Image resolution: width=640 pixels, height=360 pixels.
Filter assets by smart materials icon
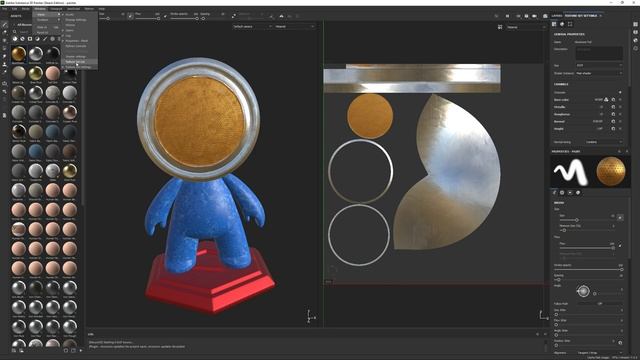coord(22,39)
